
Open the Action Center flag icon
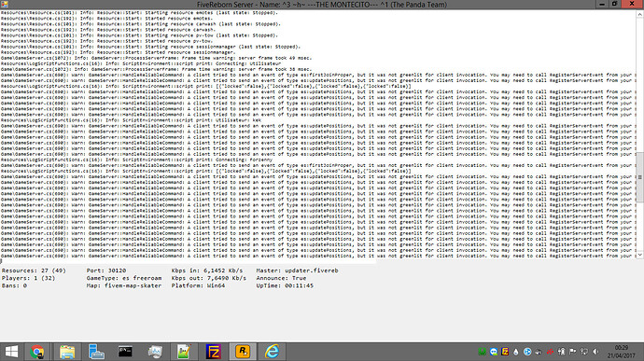tap(572, 352)
